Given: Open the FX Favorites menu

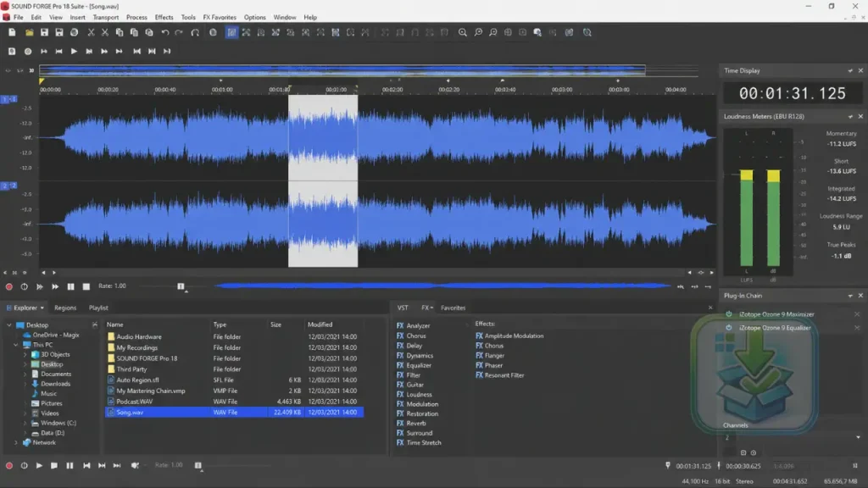Looking at the screenshot, I should (x=220, y=17).
